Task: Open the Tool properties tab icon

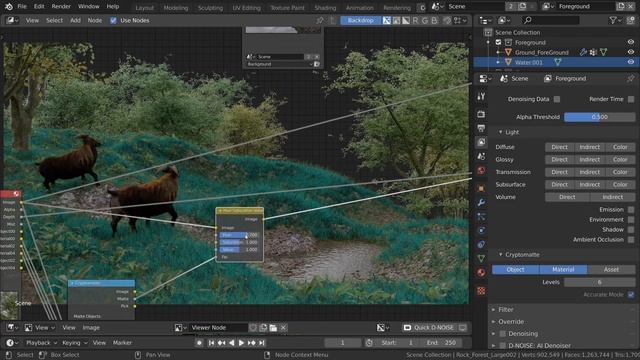Action: pyautogui.click(x=481, y=96)
